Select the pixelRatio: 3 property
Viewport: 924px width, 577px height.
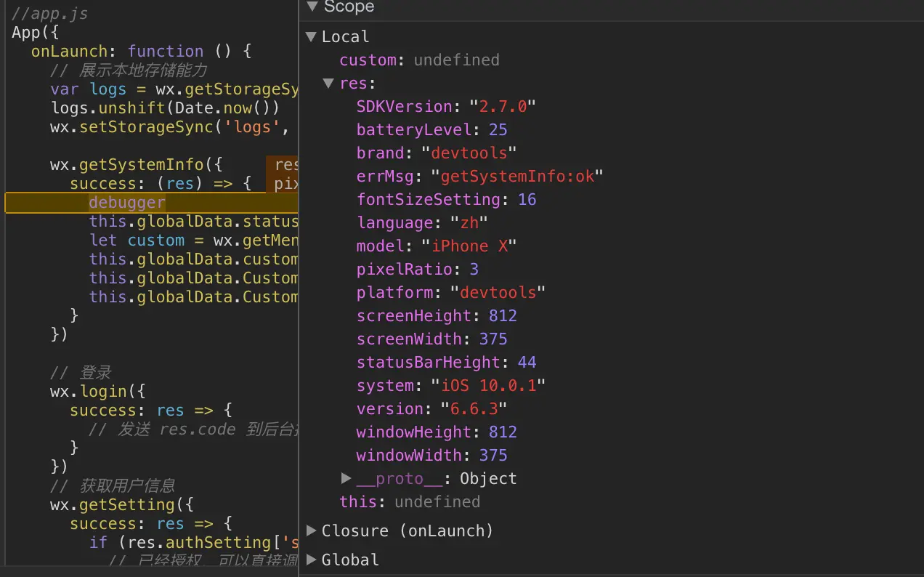pos(417,269)
